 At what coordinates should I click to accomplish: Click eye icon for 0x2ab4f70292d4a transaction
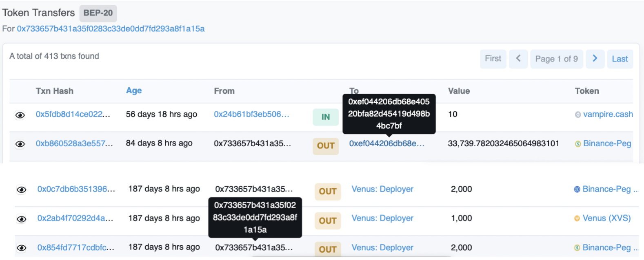(22, 219)
